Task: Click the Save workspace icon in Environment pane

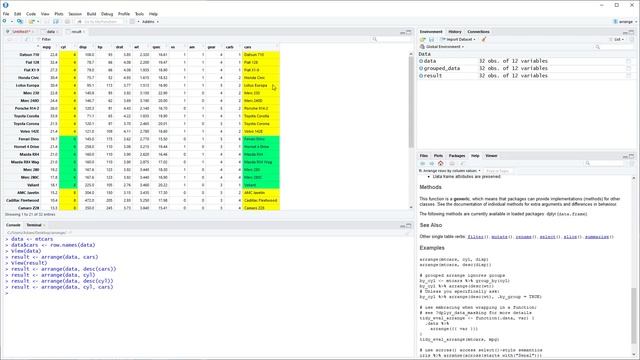Action: coord(431,39)
